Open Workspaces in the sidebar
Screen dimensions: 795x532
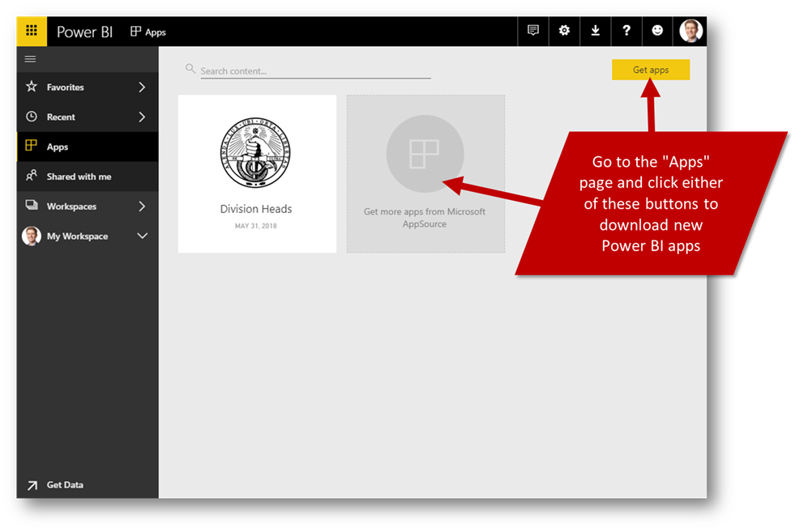pos(88,206)
